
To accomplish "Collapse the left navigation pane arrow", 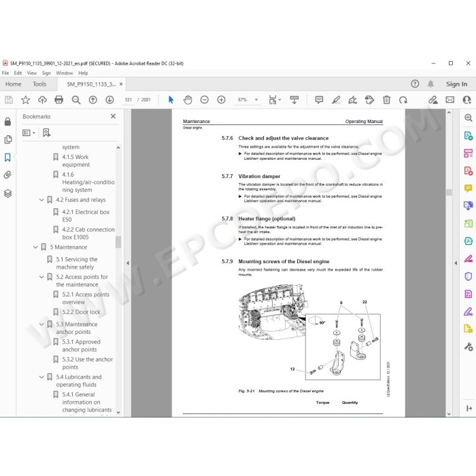I will (128, 263).
